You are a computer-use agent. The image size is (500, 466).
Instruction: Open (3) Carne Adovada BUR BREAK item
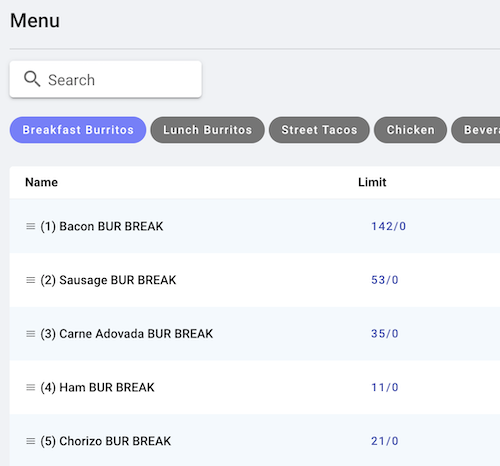click(x=126, y=334)
